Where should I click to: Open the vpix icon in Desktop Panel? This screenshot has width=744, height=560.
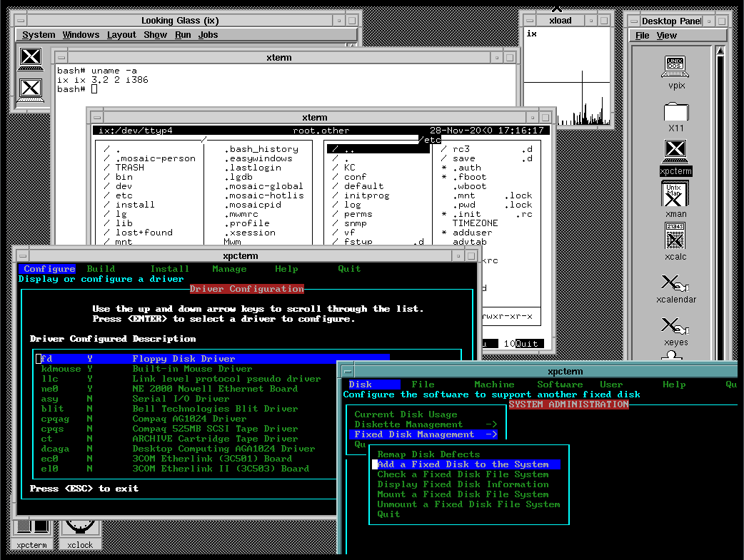pyautogui.click(x=675, y=68)
